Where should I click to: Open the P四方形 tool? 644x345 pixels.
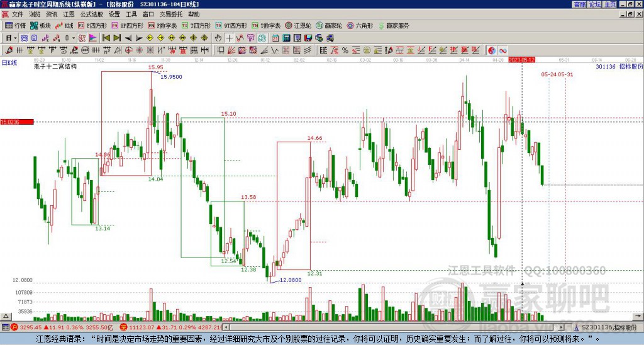tap(92, 25)
